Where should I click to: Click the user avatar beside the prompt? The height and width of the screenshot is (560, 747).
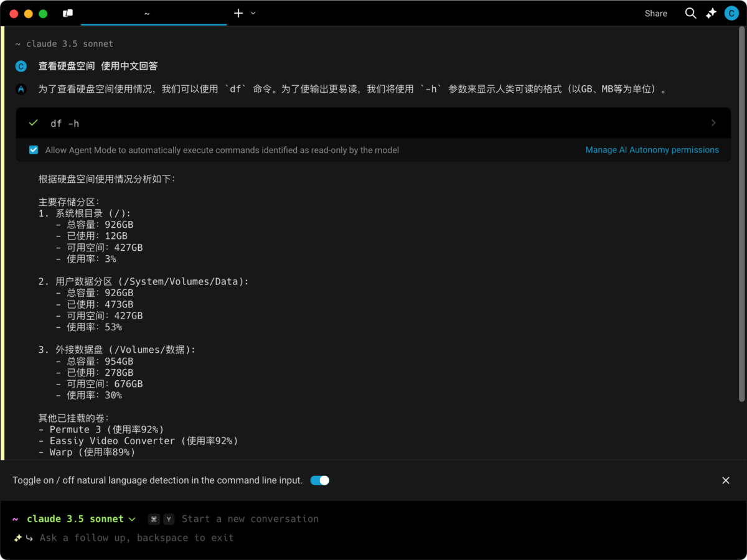point(21,67)
